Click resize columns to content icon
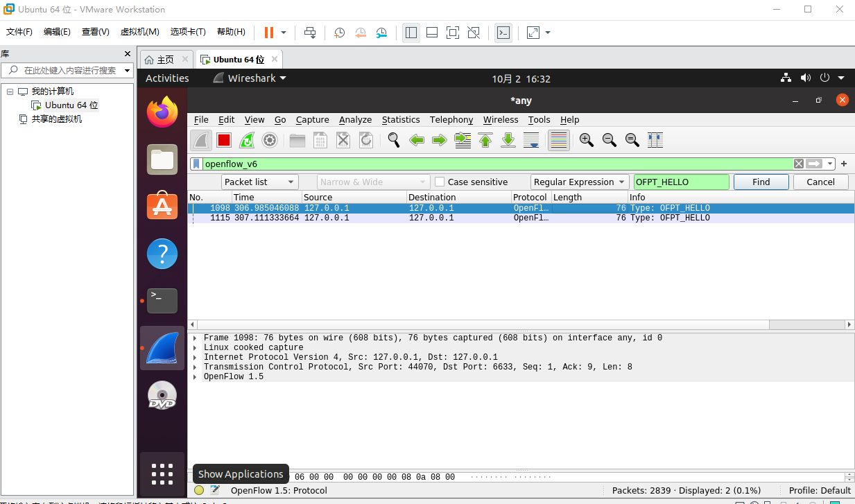This screenshot has height=504, width=855. 655,140
